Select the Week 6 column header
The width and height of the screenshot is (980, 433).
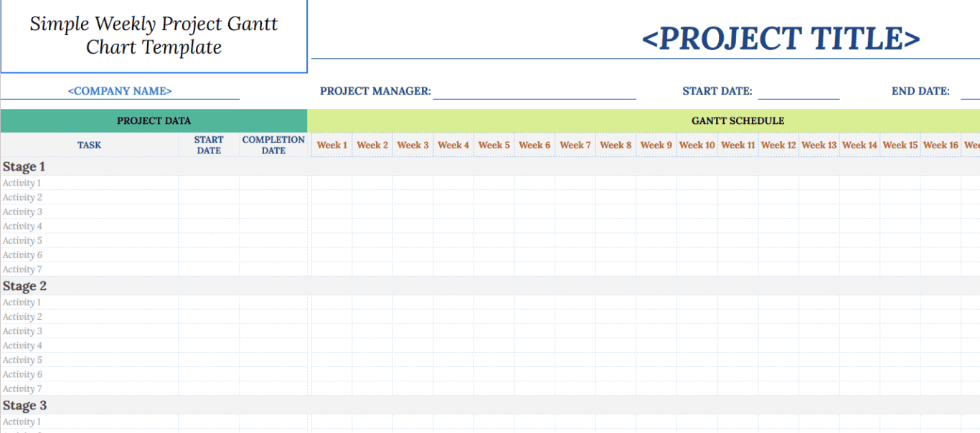[x=534, y=145]
